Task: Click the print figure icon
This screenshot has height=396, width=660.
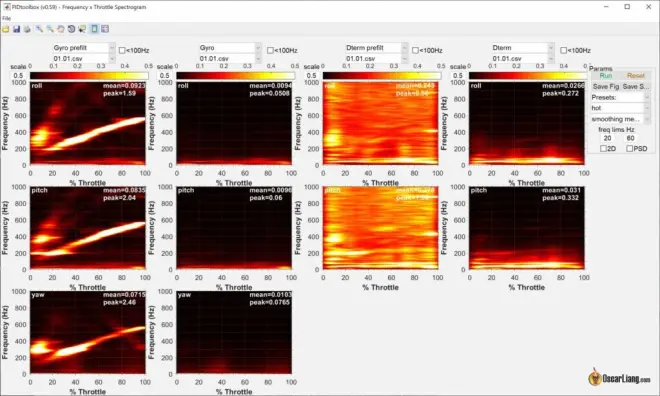Action: click(27, 29)
